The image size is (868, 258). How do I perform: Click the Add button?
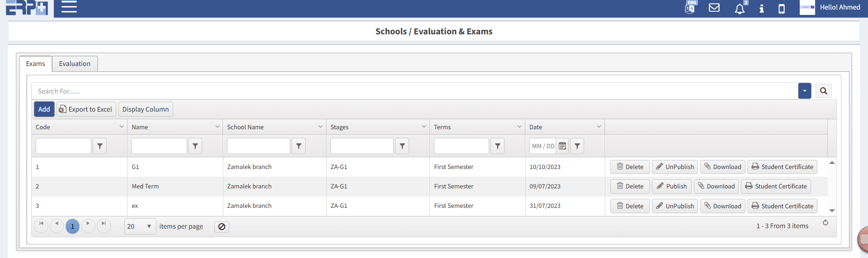[44, 109]
